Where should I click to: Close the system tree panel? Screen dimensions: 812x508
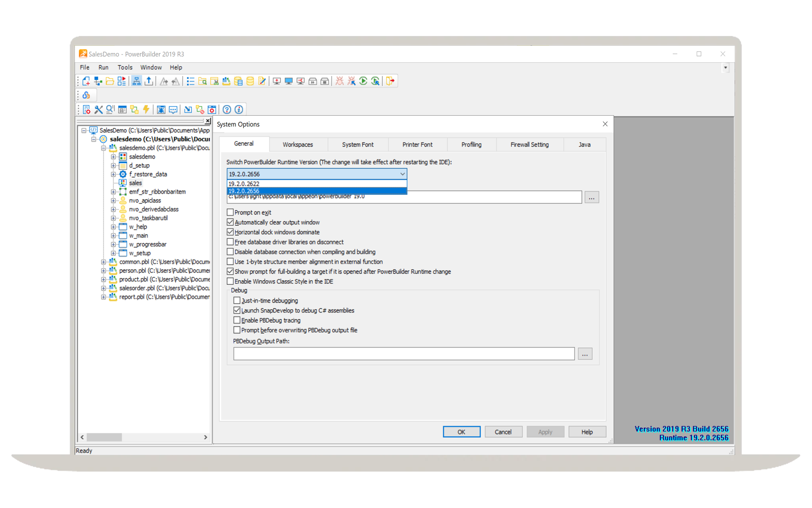(x=208, y=121)
